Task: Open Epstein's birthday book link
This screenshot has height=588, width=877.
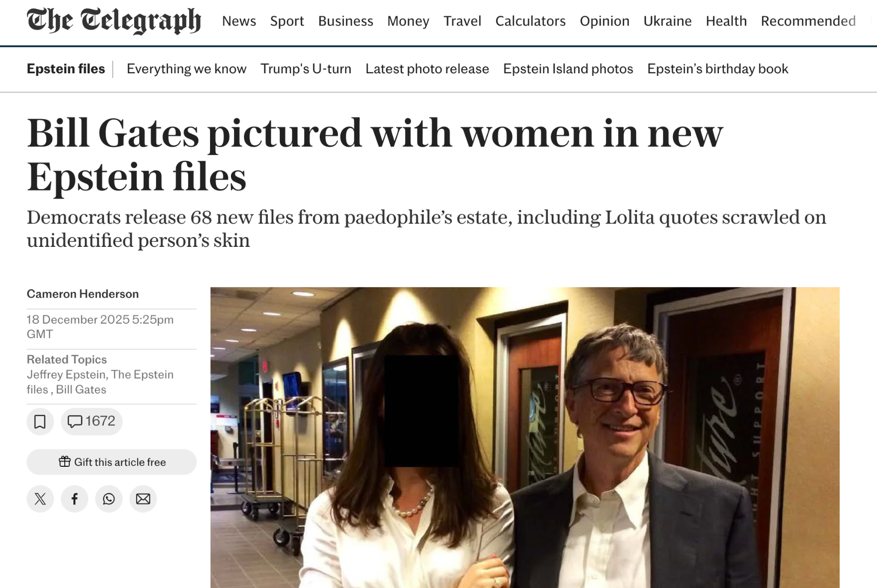Action: click(717, 69)
